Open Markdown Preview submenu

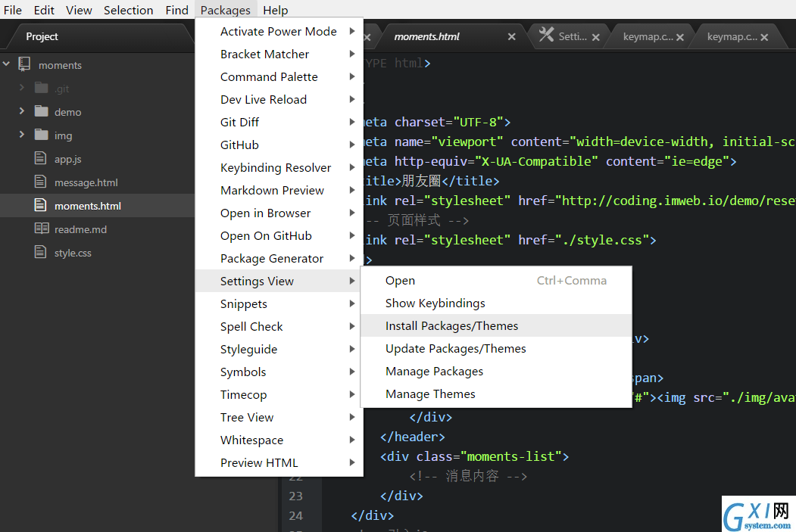point(279,190)
